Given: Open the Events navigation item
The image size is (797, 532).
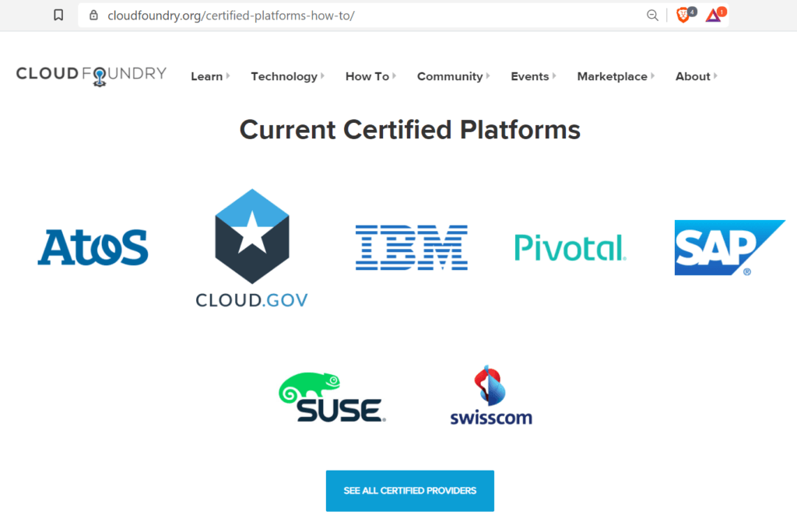Looking at the screenshot, I should (529, 76).
